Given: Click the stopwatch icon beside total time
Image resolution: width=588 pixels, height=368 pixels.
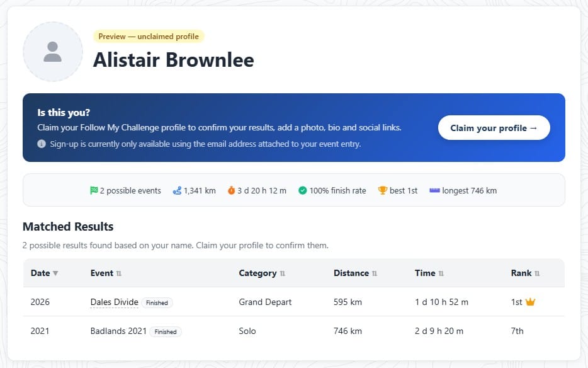Looking at the screenshot, I should (x=231, y=190).
